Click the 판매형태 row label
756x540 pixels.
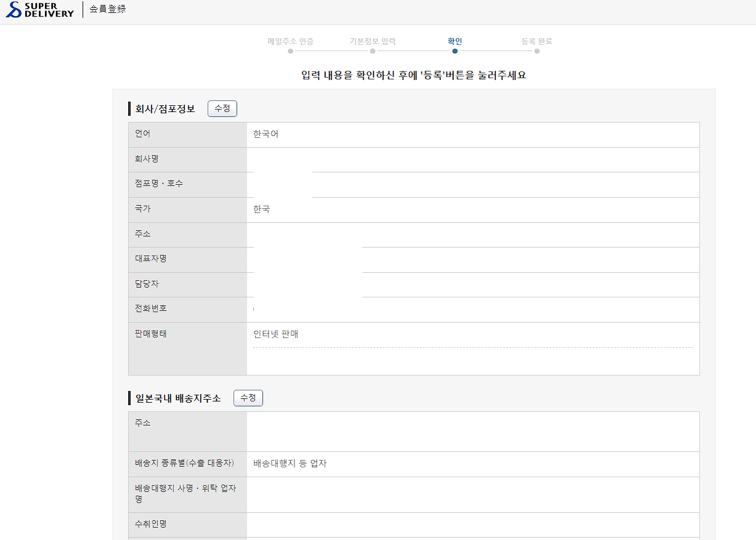tap(150, 334)
